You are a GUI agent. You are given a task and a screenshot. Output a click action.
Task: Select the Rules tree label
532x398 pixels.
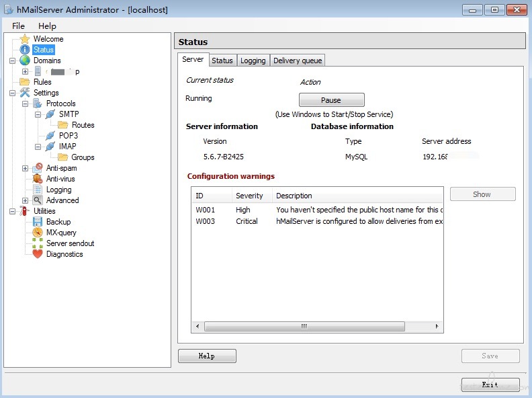pyautogui.click(x=42, y=82)
